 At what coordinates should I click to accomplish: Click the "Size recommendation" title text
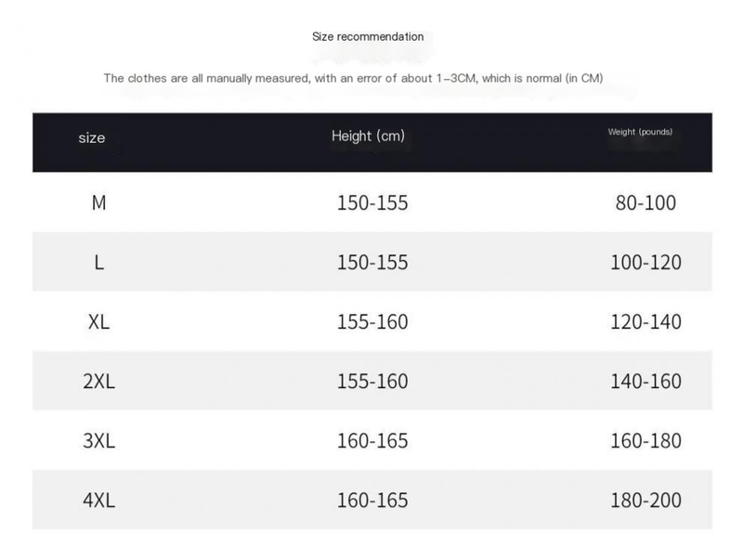pyautogui.click(x=368, y=37)
